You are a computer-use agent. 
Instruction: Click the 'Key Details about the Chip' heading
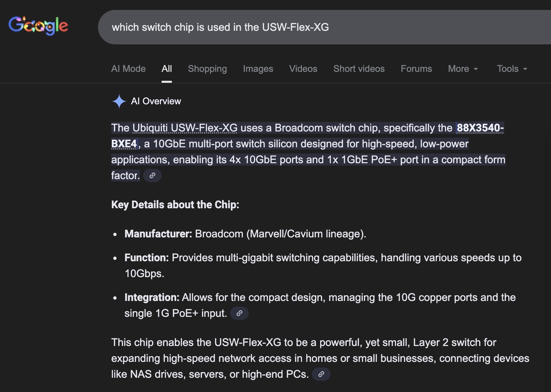point(175,205)
